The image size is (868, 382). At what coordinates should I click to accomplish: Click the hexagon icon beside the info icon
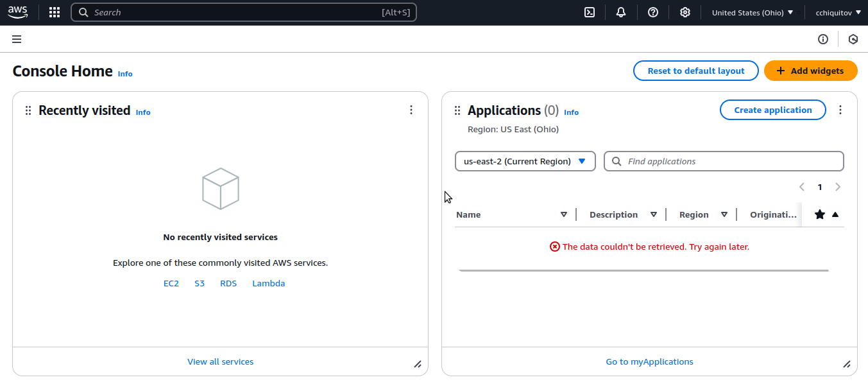853,39
